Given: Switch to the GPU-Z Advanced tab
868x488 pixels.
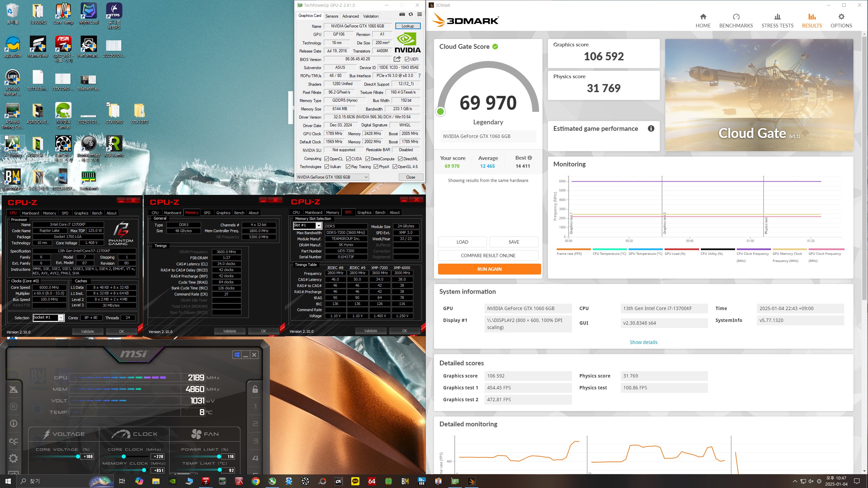Looking at the screenshot, I should [350, 16].
